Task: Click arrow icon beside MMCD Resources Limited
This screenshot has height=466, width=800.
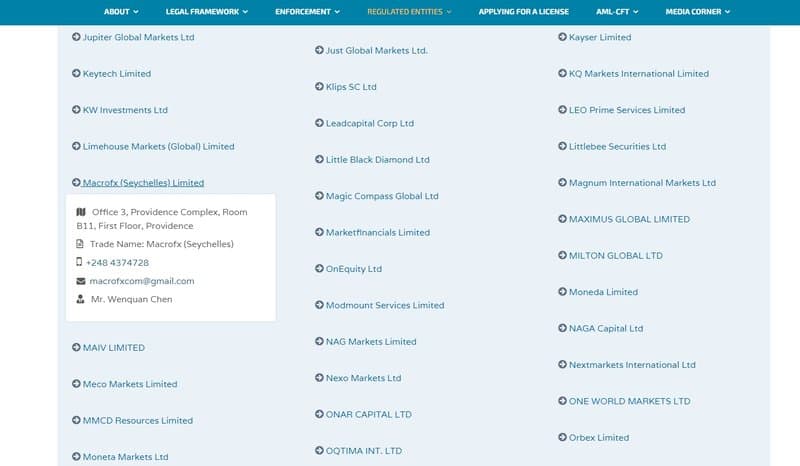Action: tap(76, 420)
